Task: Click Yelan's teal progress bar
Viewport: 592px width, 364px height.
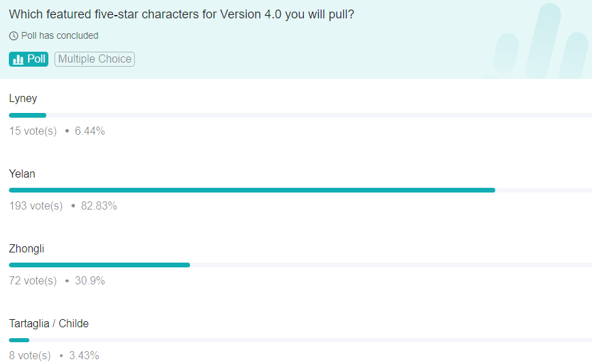Action: [252, 190]
